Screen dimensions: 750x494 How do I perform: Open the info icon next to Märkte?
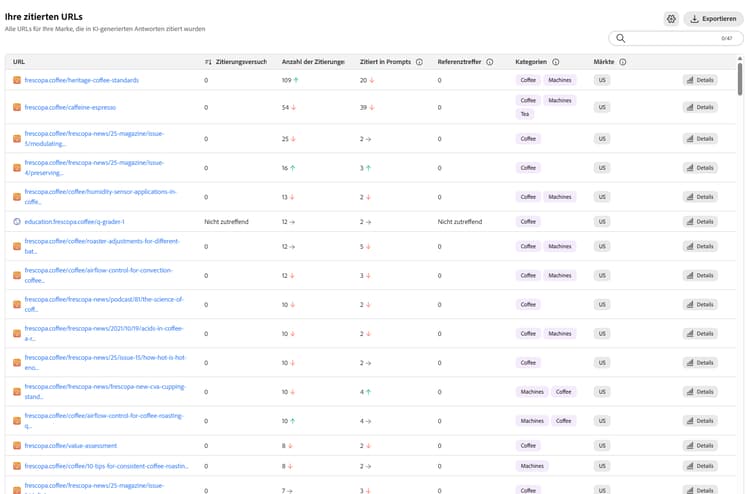point(622,62)
